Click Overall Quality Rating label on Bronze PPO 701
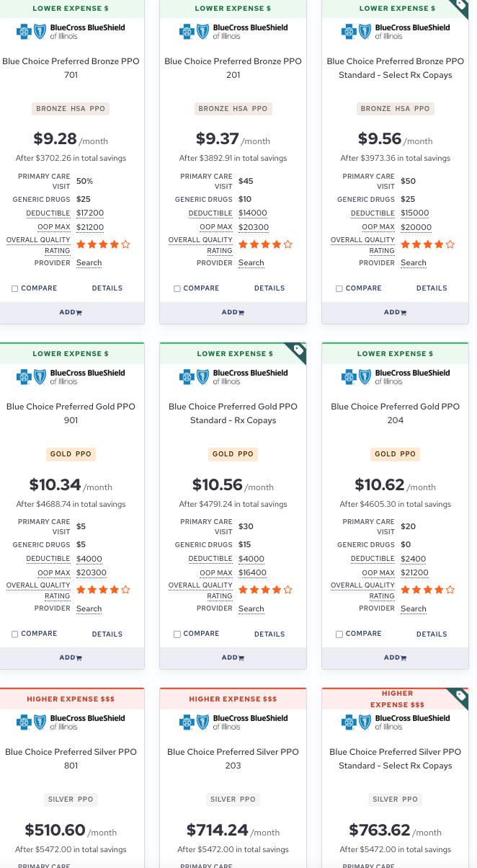Screen dimensions: 477x868 pos(38,245)
